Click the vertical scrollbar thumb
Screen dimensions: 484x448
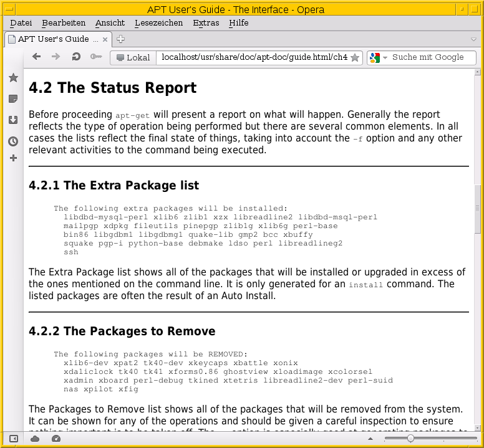[478, 209]
